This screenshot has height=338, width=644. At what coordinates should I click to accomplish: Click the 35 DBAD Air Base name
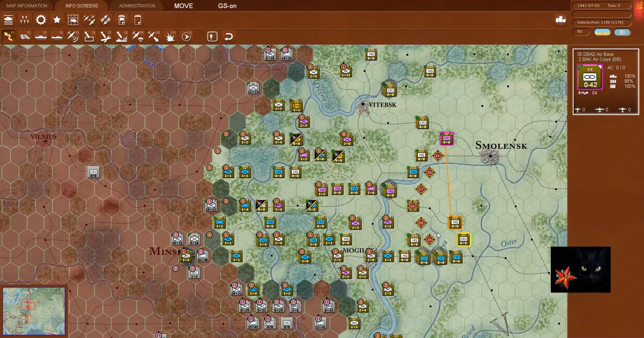pos(595,54)
